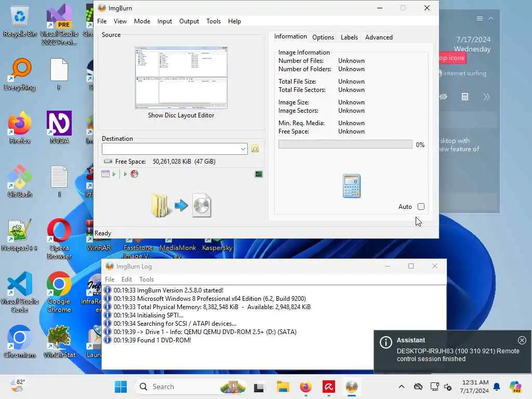Open the Recycle Bin desktop icon
This screenshot has width=532, height=399.
pos(20,21)
